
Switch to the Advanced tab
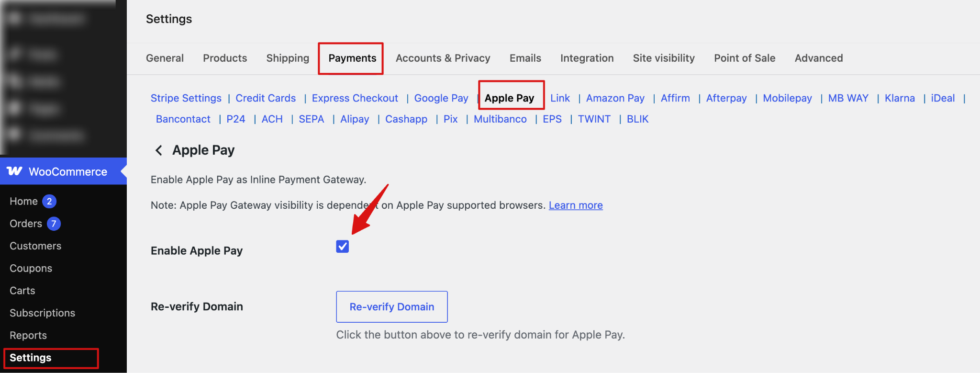[819, 58]
